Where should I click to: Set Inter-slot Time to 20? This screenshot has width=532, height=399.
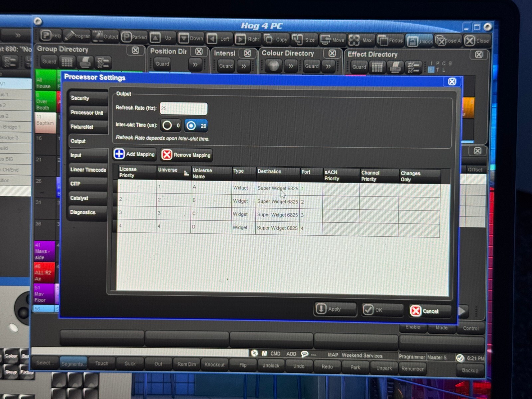point(196,126)
